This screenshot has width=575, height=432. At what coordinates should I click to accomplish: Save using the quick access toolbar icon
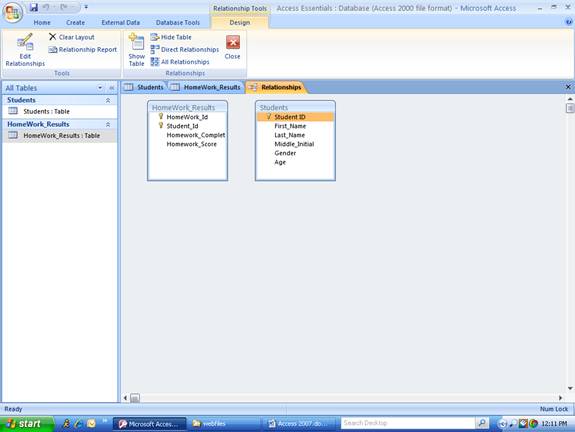tap(34, 7)
